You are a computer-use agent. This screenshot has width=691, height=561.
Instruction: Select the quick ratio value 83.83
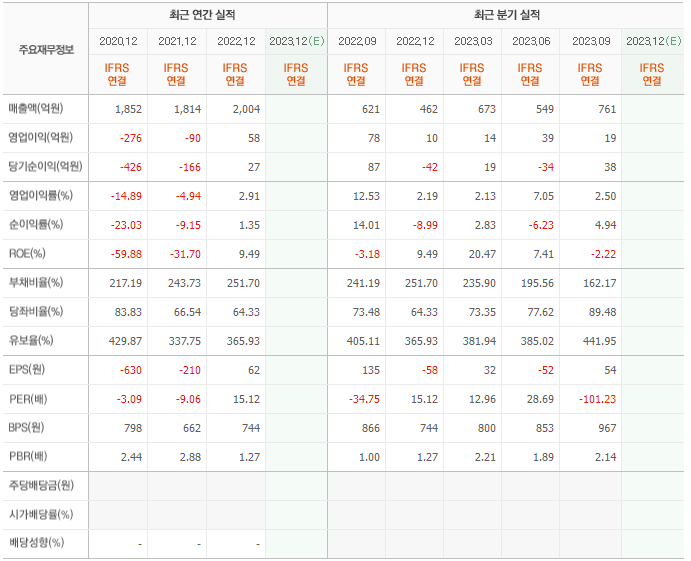(128, 312)
